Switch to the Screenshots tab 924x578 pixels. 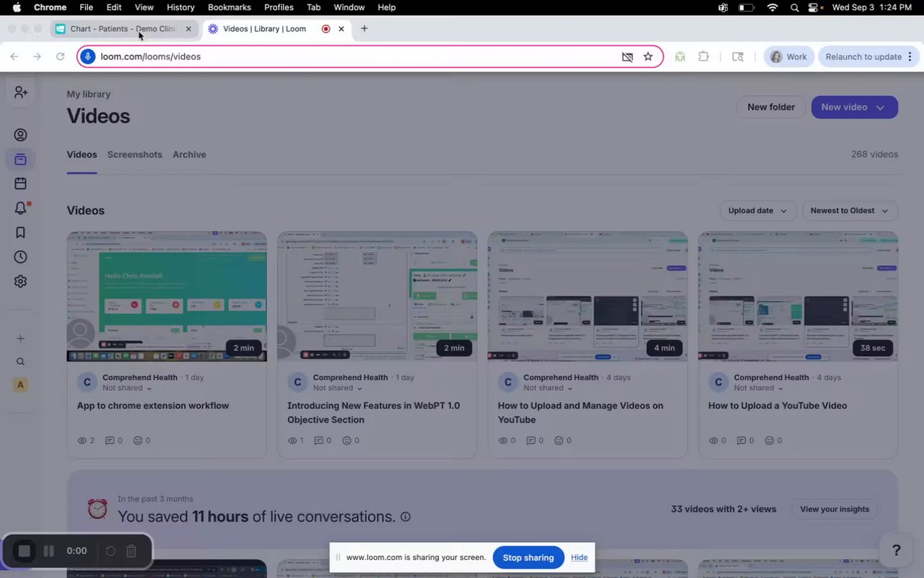[135, 155]
